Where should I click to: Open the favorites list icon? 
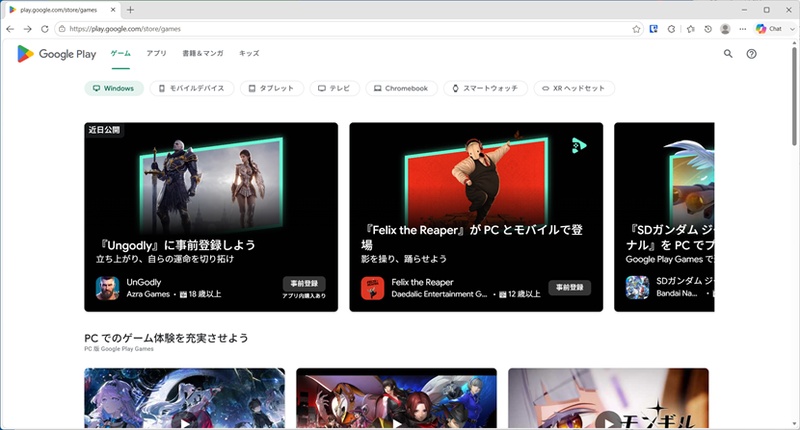point(690,29)
